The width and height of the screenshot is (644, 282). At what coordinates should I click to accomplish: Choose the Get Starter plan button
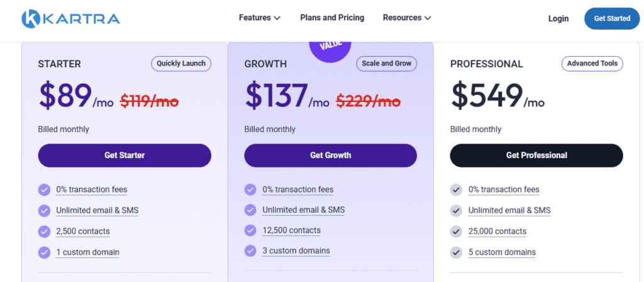125,155
